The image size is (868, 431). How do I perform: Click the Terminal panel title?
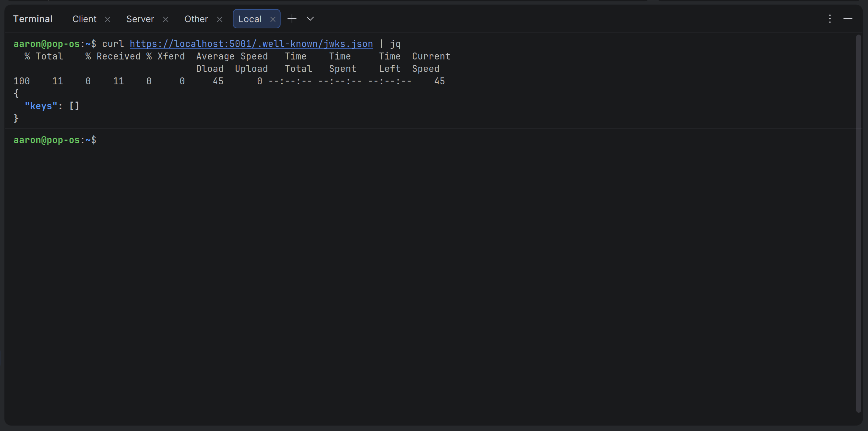point(33,19)
